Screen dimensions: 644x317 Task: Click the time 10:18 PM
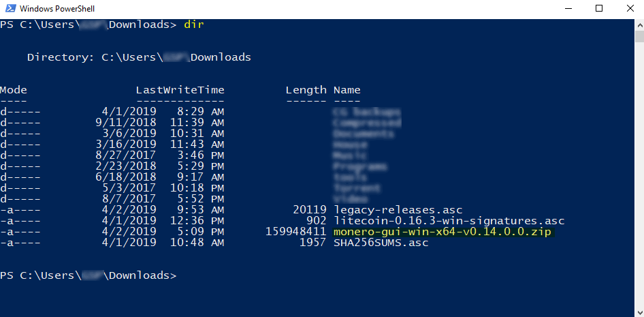(x=197, y=188)
